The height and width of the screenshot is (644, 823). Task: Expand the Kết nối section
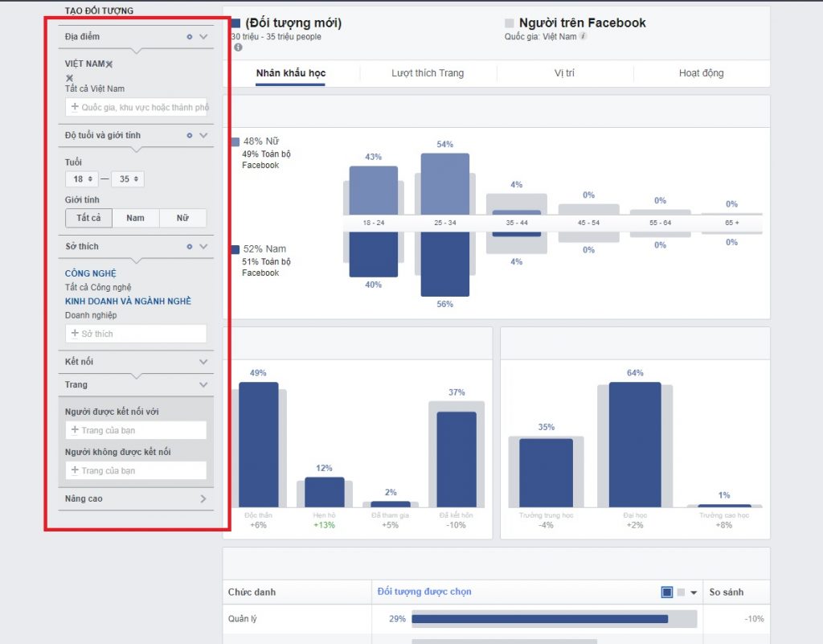(x=203, y=362)
